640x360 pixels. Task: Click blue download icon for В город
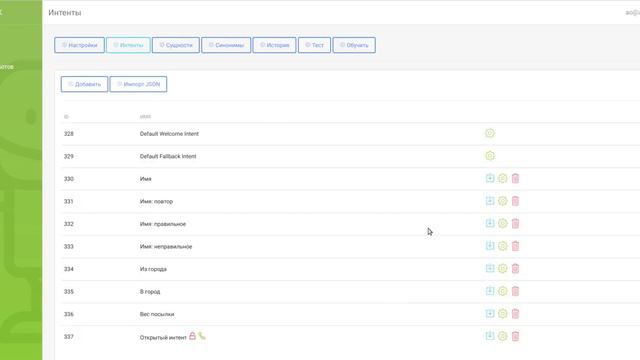(x=490, y=291)
